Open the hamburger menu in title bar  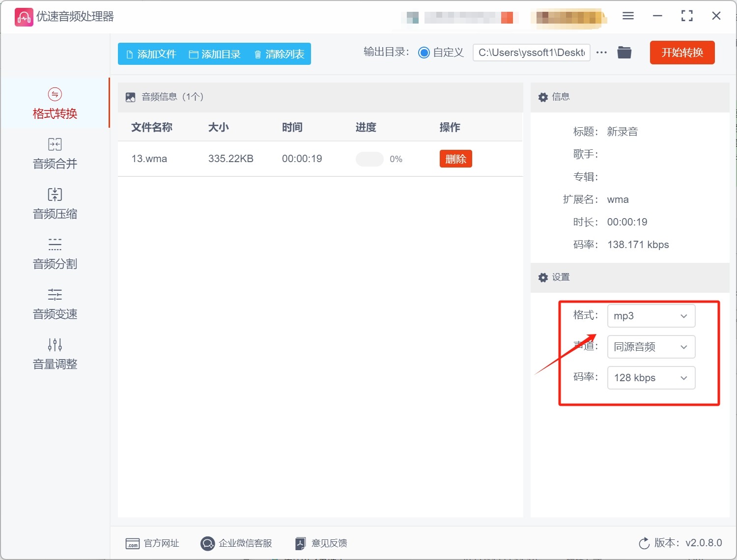point(628,16)
